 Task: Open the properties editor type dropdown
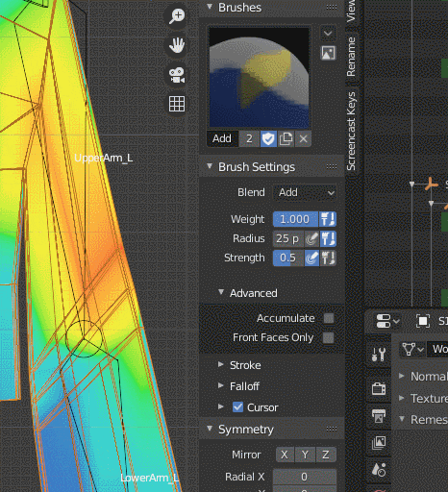tap(386, 321)
